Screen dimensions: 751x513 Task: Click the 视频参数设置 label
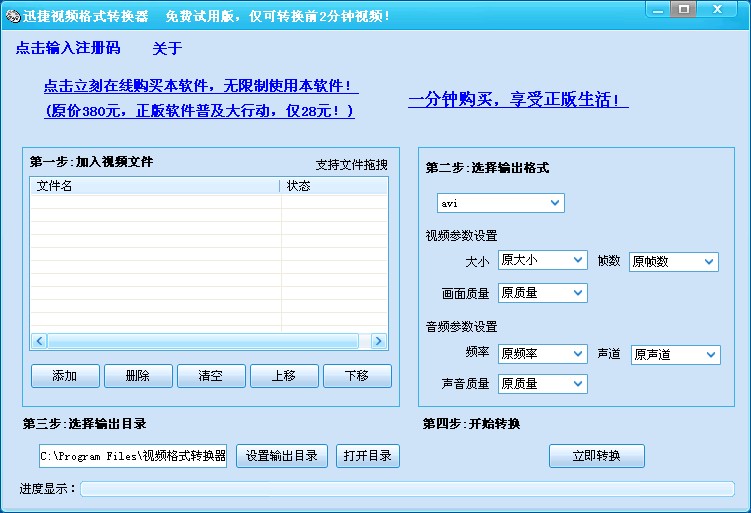point(461,236)
